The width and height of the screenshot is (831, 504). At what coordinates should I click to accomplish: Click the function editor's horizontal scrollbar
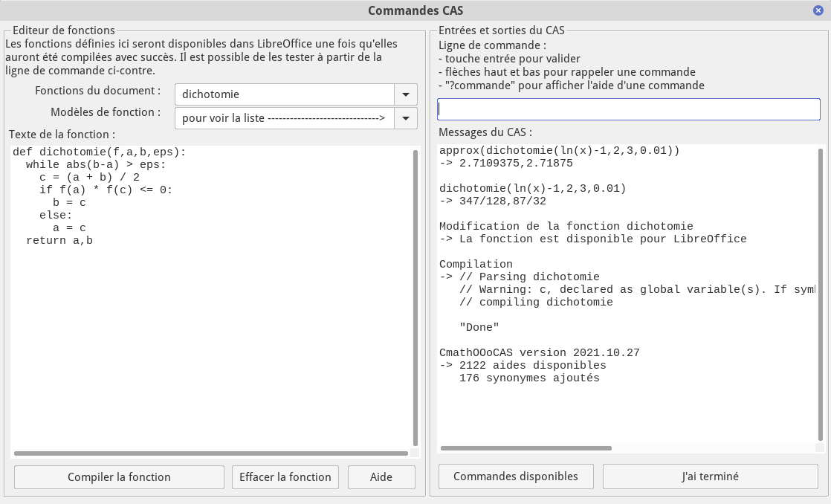[x=211, y=453]
